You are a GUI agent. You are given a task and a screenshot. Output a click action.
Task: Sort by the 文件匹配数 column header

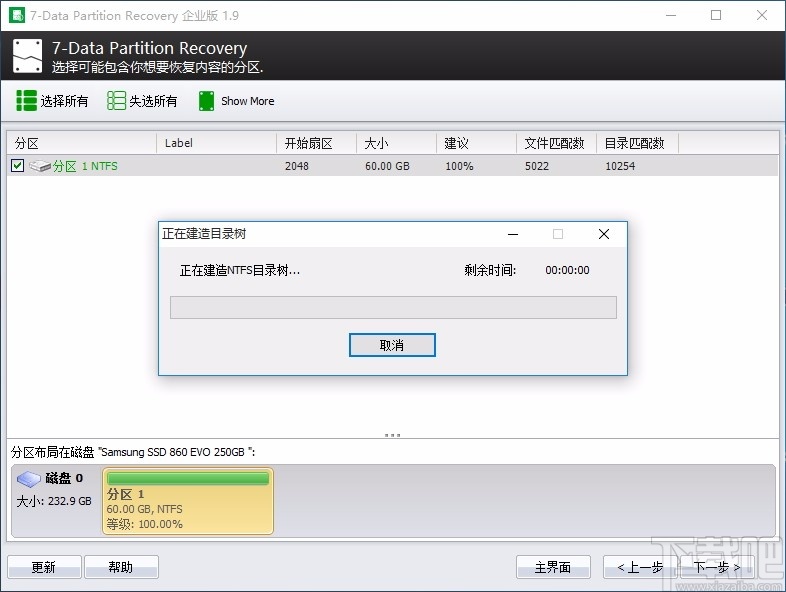tap(556, 143)
